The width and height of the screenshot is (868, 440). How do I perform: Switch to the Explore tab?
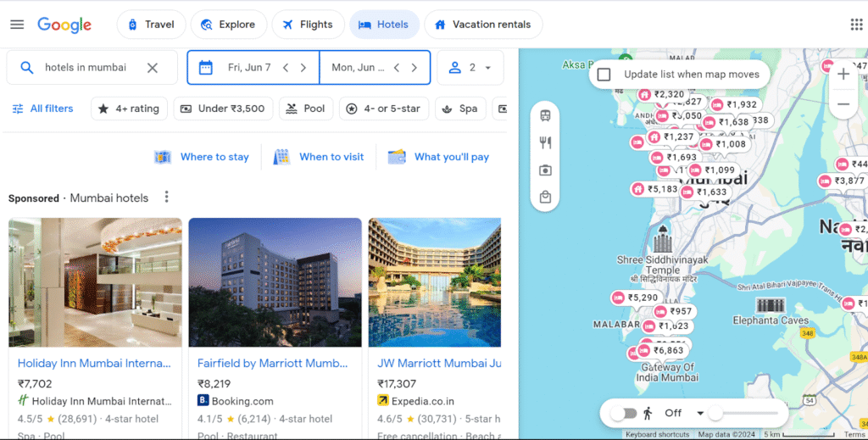(x=229, y=25)
